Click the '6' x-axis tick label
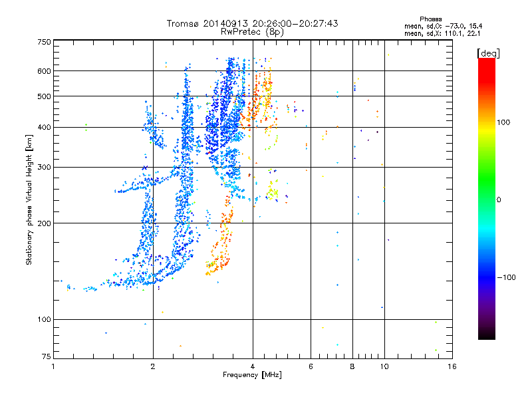Screen dimensions: 532x399 311,366
